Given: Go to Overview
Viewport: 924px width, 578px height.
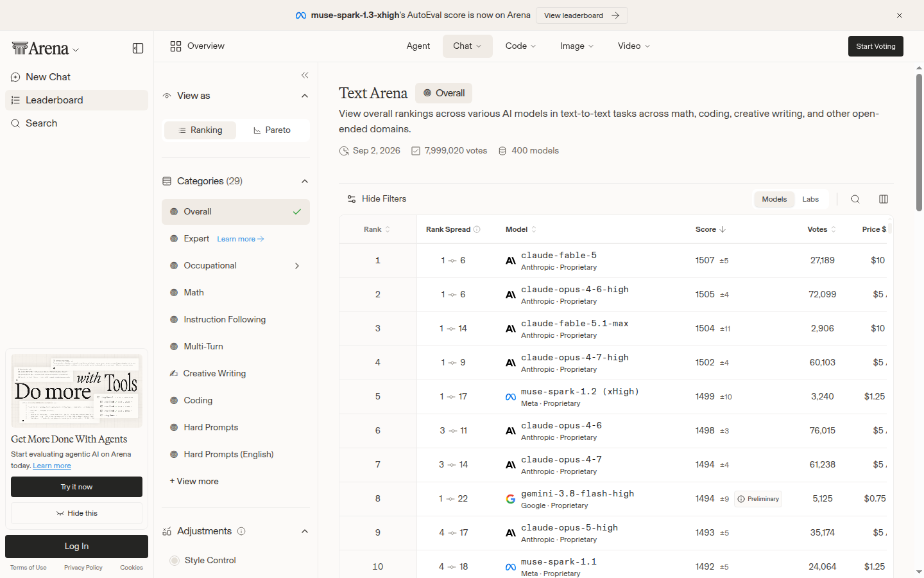Looking at the screenshot, I should 198,46.
